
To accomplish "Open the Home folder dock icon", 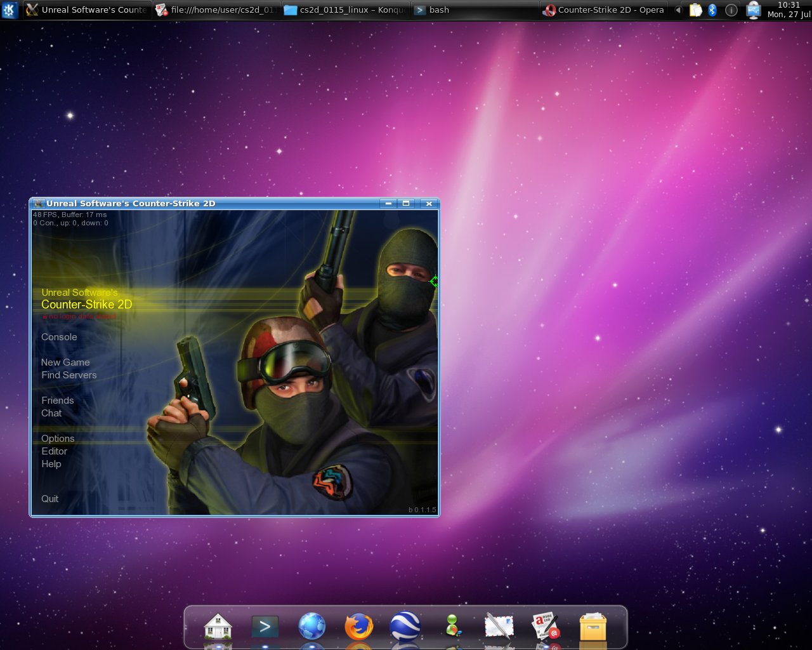I will click(x=218, y=627).
